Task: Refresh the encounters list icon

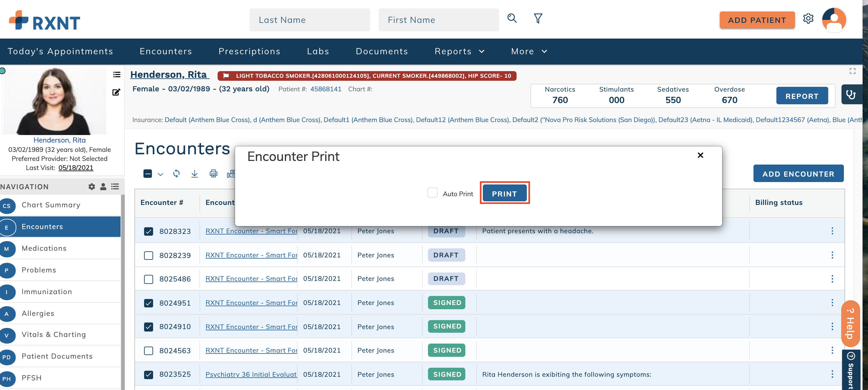Action: (x=176, y=174)
